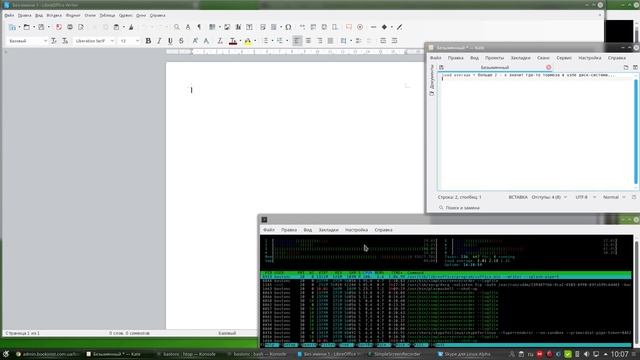Viewport: 640px width, 360px height.
Task: Click the Save icon in Writer toolbar
Action: click(x=41, y=27)
